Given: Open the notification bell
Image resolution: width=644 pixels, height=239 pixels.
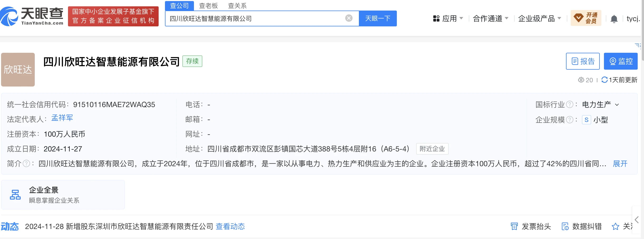Looking at the screenshot, I should click(x=614, y=19).
